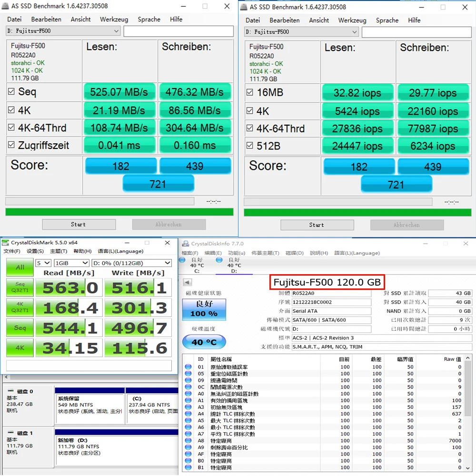Screen dimensions: 476x476
Task: Uncheck 4K-64Thrd in right AS SSD window
Action: pyautogui.click(x=249, y=128)
